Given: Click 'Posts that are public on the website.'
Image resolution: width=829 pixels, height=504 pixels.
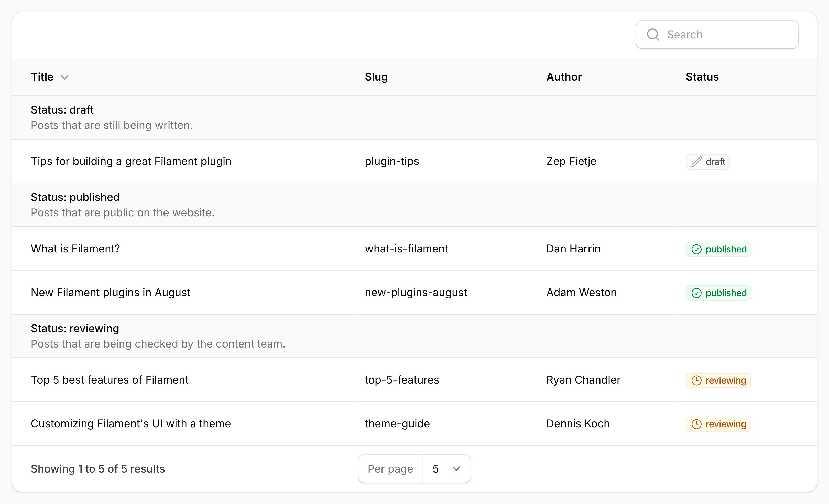Looking at the screenshot, I should click(x=123, y=213).
